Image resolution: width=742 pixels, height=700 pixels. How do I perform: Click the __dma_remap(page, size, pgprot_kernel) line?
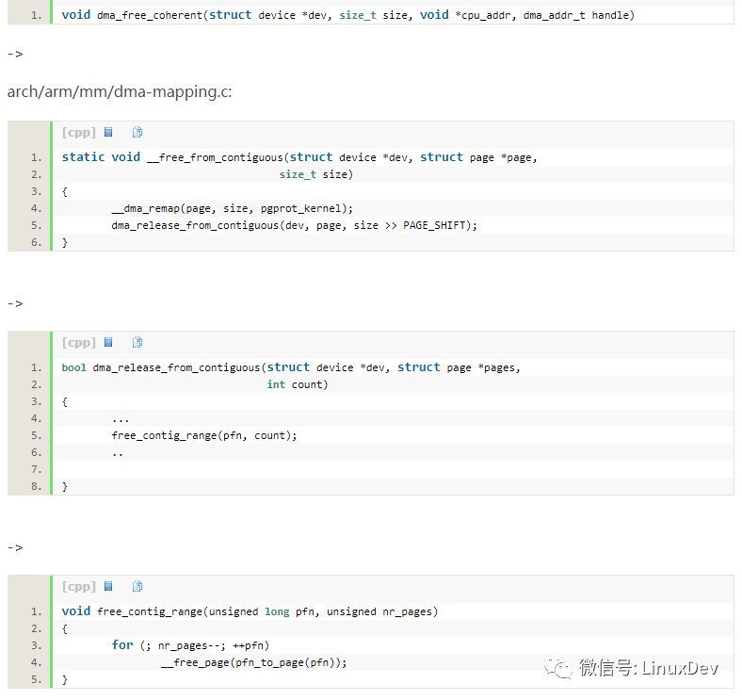(x=232, y=208)
